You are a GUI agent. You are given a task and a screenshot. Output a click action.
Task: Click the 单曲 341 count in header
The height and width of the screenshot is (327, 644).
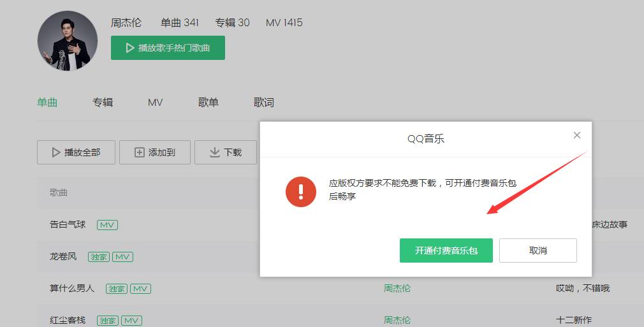click(179, 22)
